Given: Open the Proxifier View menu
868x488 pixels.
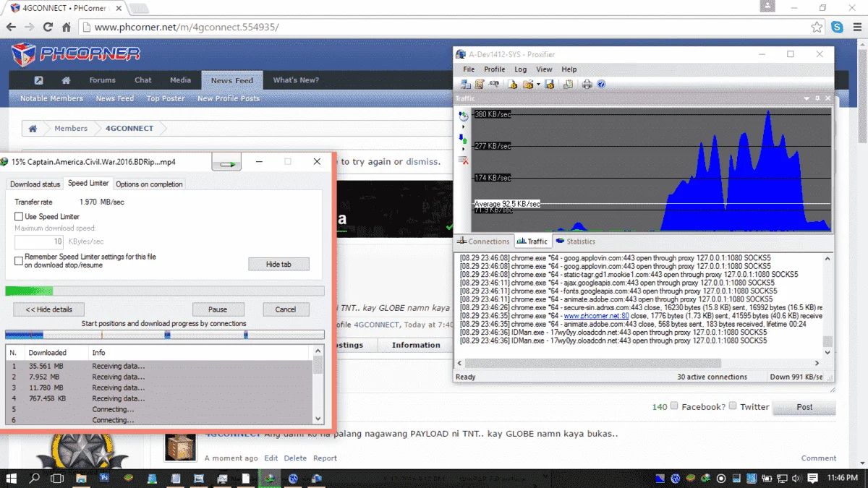Looking at the screenshot, I should [544, 69].
